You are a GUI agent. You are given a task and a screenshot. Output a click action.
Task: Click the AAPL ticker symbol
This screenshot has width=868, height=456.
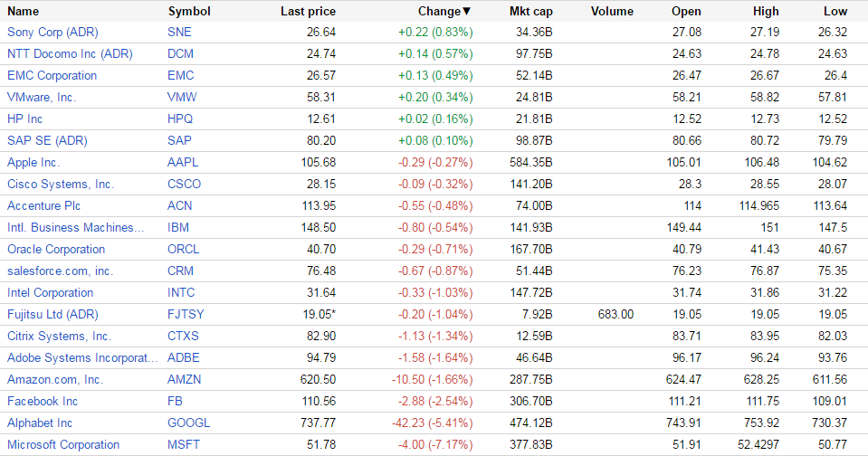tap(183, 162)
